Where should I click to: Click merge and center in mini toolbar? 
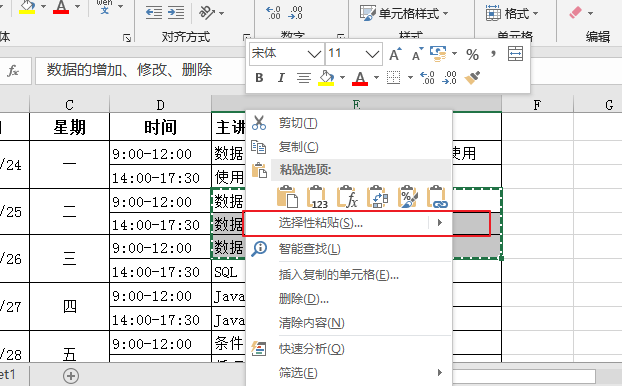[x=515, y=54]
